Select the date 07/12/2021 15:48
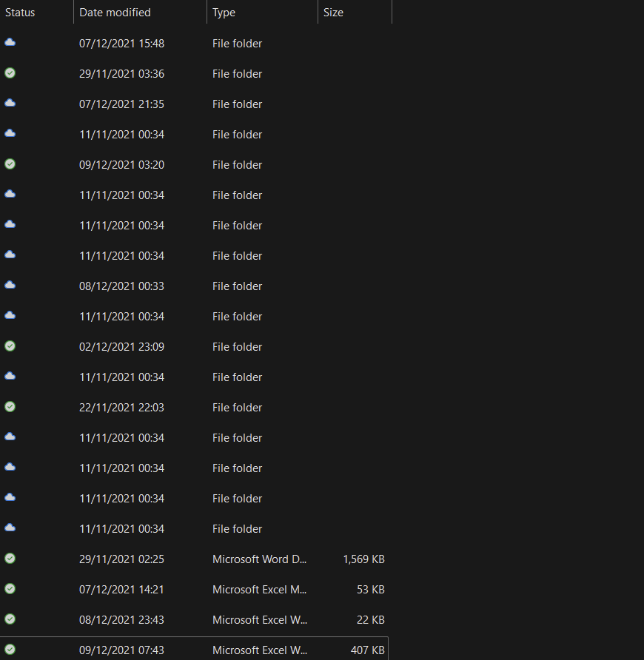 point(121,44)
